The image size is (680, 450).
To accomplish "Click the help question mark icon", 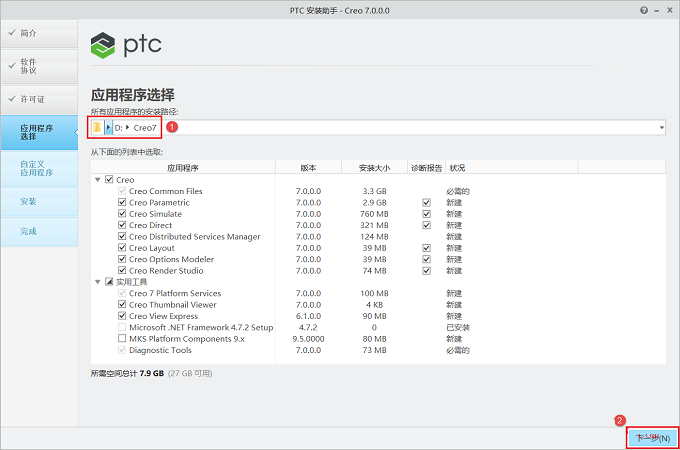I will (x=644, y=10).
